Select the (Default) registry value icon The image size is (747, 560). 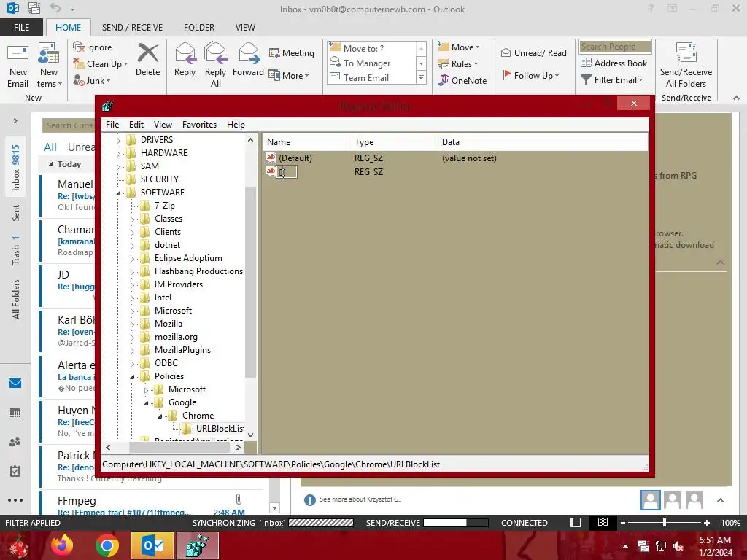(x=271, y=157)
